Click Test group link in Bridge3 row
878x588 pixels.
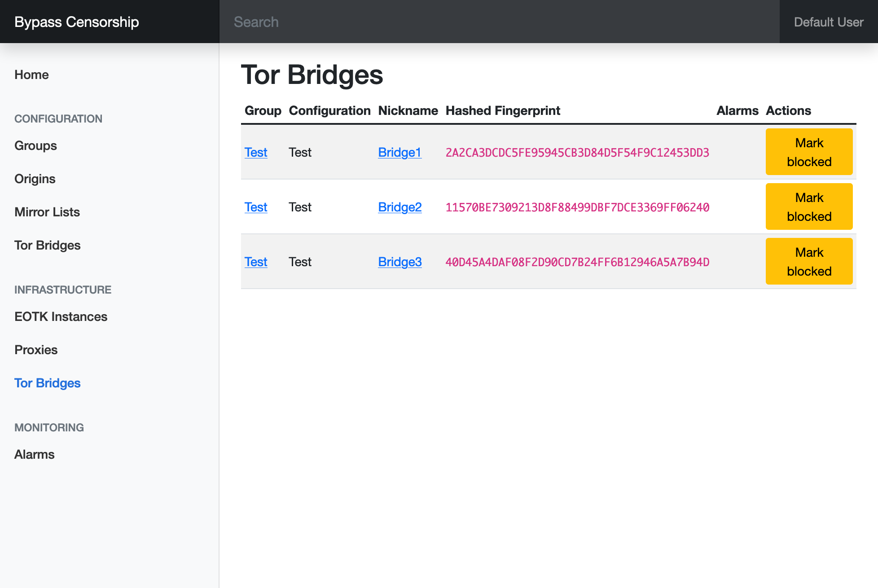pos(256,262)
